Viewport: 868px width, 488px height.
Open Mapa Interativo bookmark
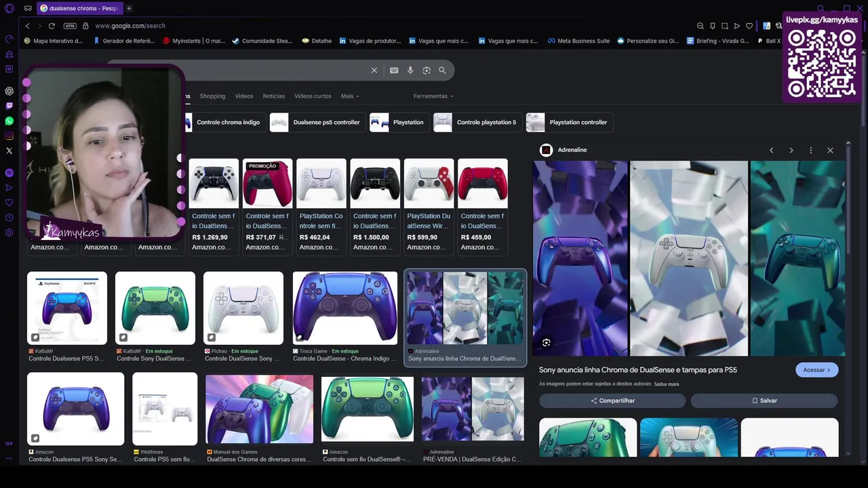[x=54, y=41]
